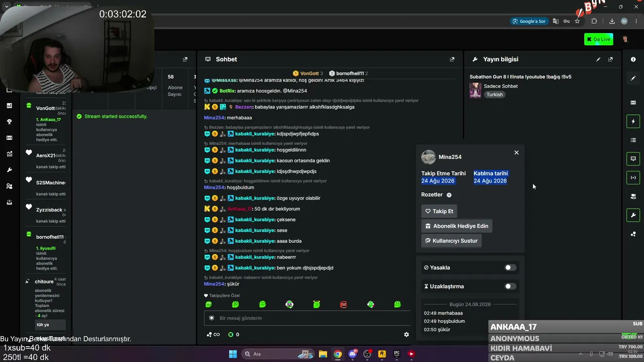Click the broadcast signal icon in right sidebar
The image size is (644, 362).
[633, 177]
